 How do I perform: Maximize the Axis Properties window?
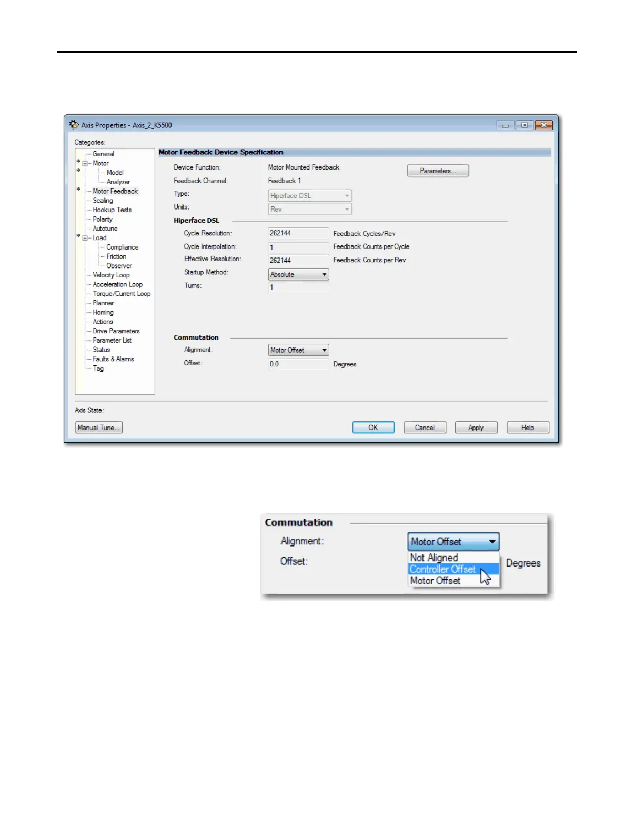[x=524, y=125]
